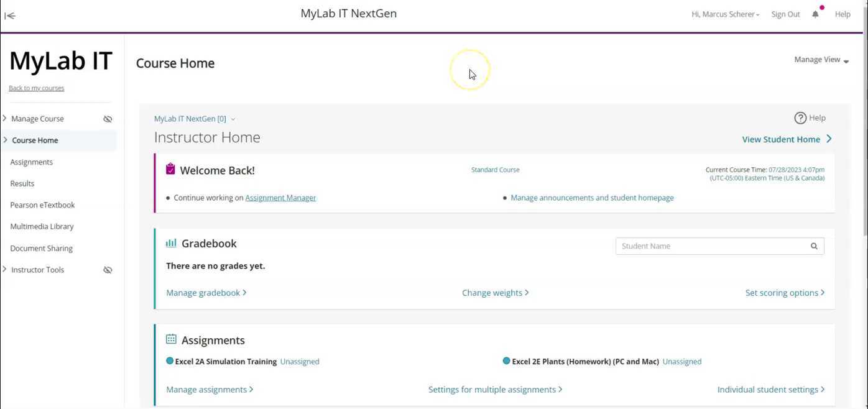The width and height of the screenshot is (868, 409).
Task: Click the Help question mark icon
Action: (800, 117)
